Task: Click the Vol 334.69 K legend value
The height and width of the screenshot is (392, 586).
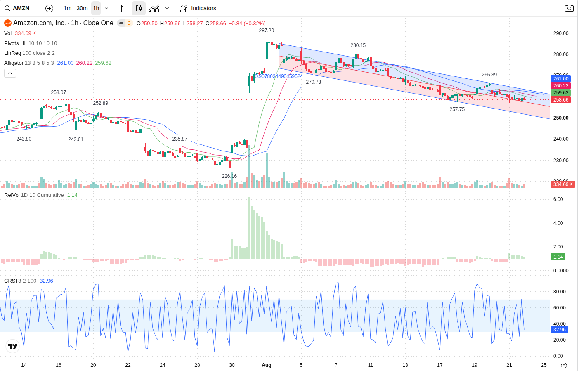Action: coord(26,33)
